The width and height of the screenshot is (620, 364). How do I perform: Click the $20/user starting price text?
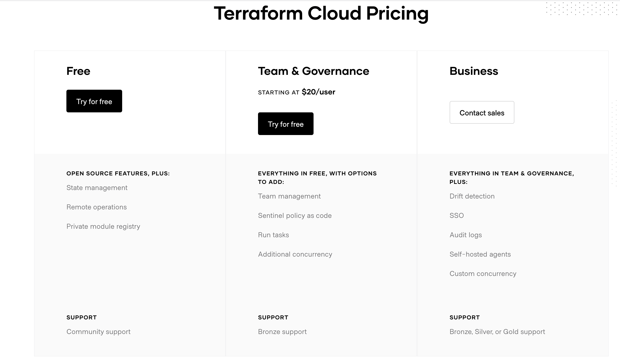318,92
